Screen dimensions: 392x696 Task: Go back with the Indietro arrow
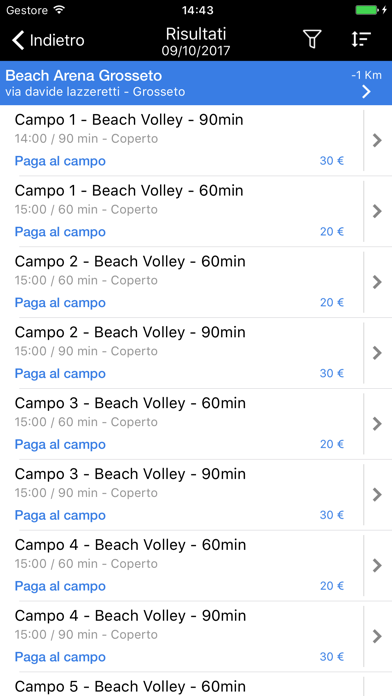coord(48,40)
